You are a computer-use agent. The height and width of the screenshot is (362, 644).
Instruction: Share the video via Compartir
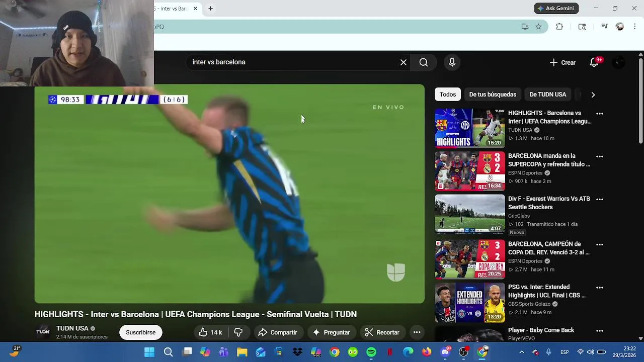click(278, 332)
